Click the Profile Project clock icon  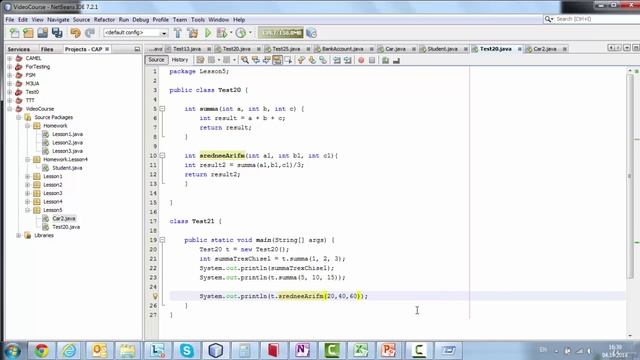241,33
